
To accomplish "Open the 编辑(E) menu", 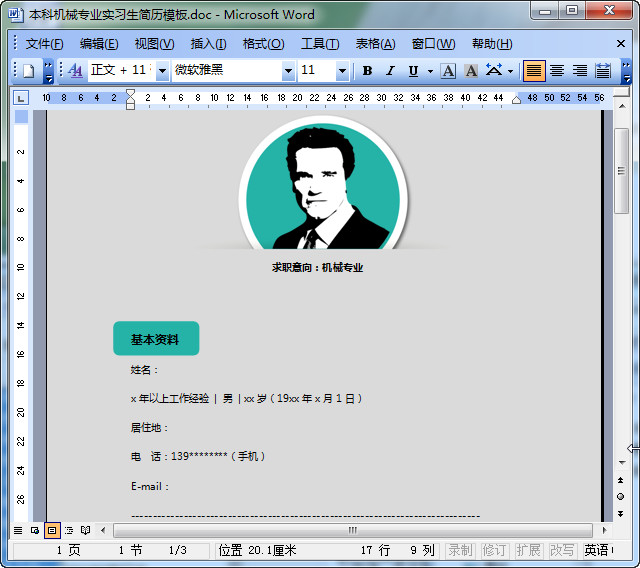I will [x=99, y=44].
